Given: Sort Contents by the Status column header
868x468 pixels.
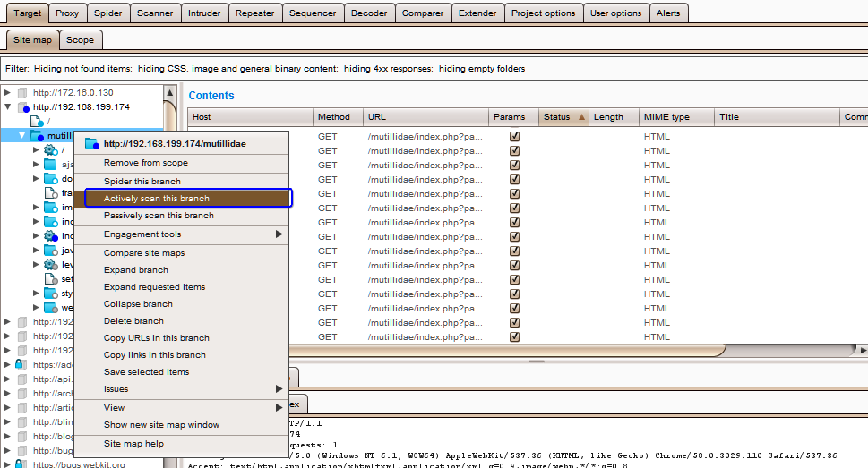Looking at the screenshot, I should click(563, 117).
